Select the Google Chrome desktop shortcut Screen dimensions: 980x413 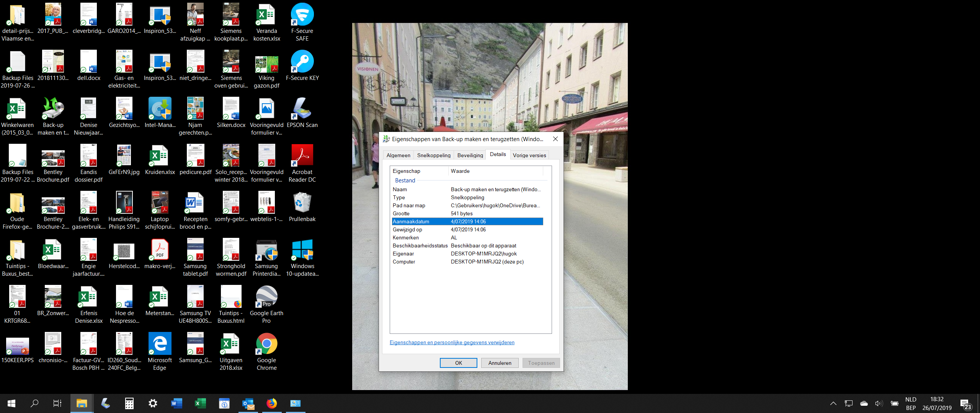coord(266,351)
